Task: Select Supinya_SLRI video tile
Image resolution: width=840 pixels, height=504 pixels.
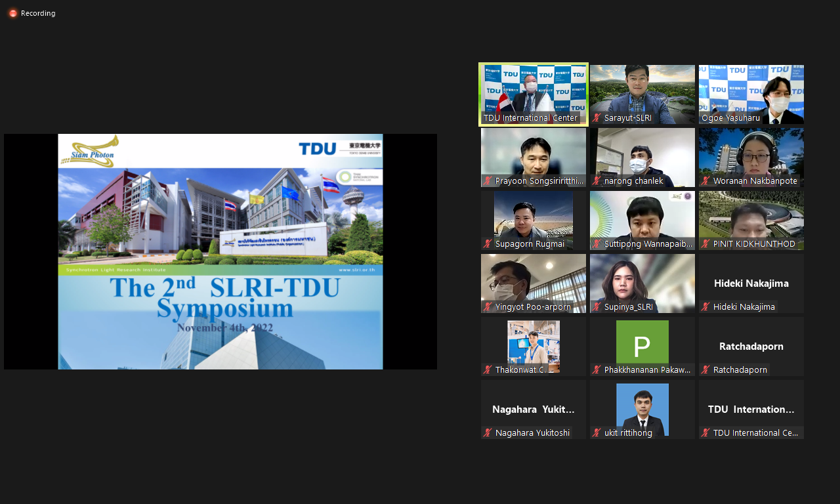Action: click(x=642, y=283)
